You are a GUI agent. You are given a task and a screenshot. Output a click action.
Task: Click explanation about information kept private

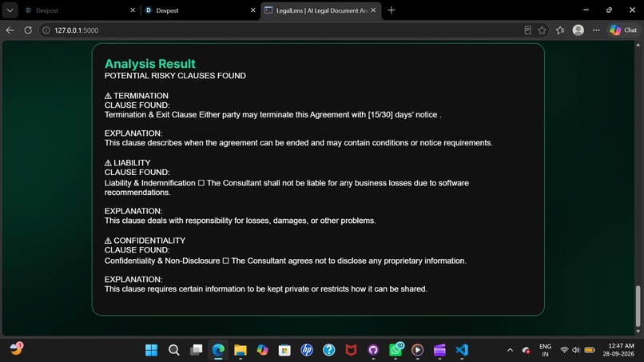pos(266,288)
